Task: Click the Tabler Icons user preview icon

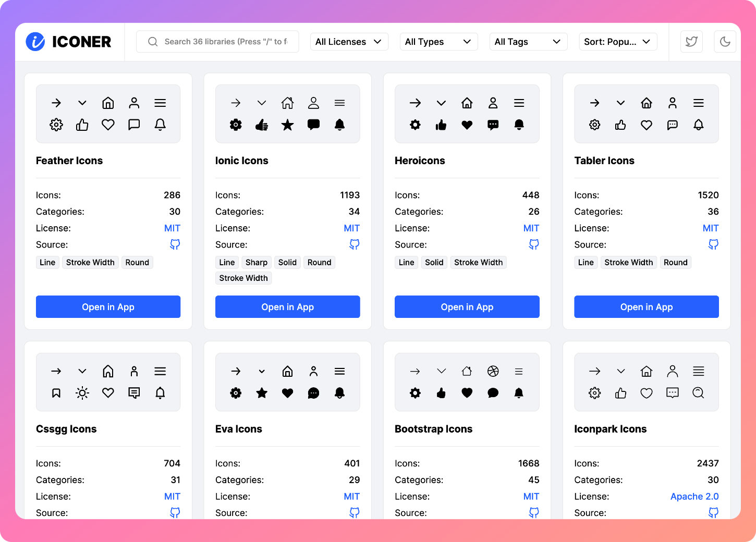Action: 673,103
